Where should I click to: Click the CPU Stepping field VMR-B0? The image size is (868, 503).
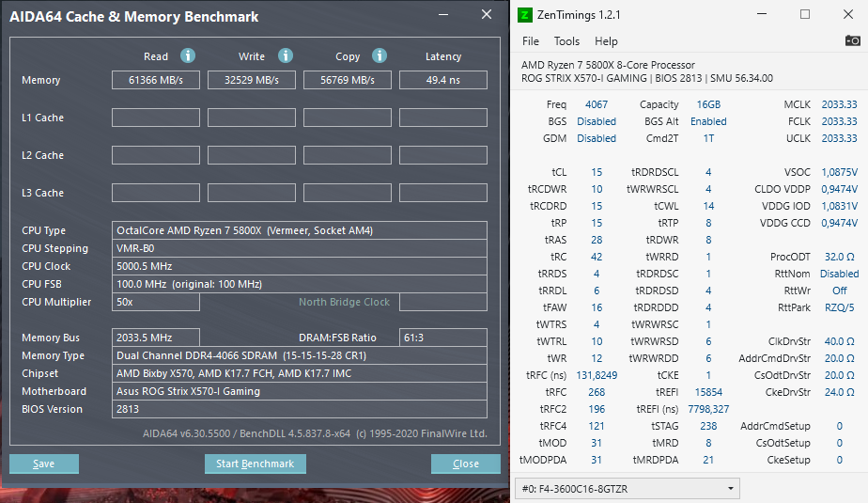pyautogui.click(x=300, y=248)
